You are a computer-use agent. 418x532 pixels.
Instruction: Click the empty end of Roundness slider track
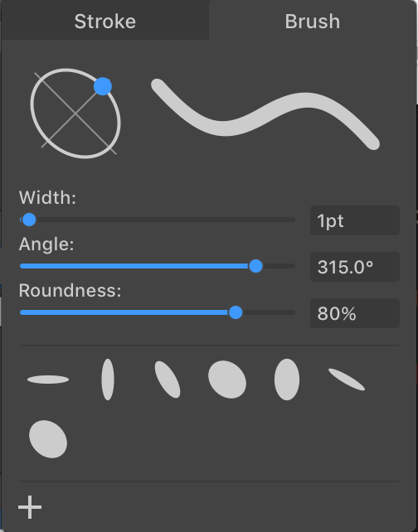[269, 312]
